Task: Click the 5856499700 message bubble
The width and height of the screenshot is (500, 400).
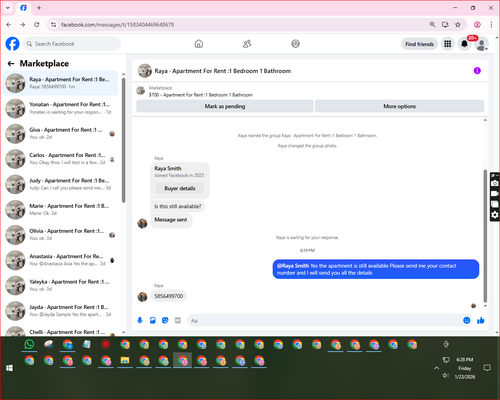Action: point(169,296)
